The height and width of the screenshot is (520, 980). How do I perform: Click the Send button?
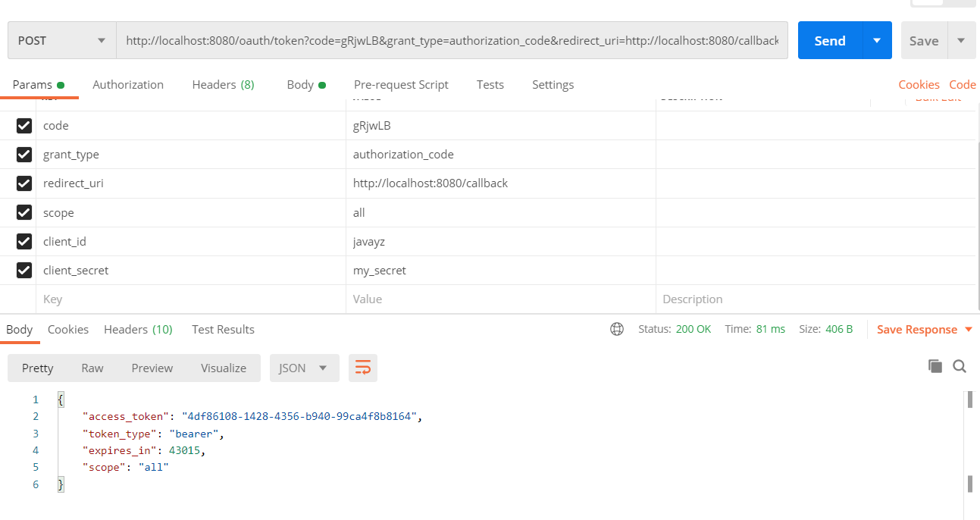(830, 40)
